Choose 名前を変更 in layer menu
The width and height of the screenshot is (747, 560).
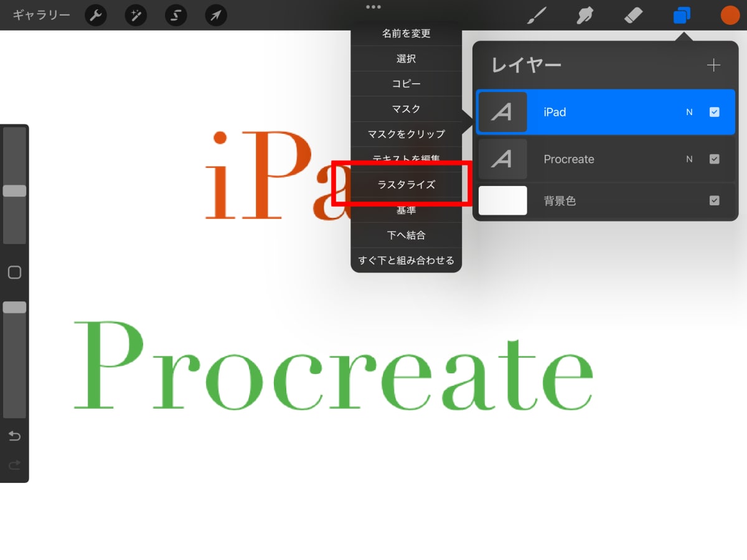406,34
